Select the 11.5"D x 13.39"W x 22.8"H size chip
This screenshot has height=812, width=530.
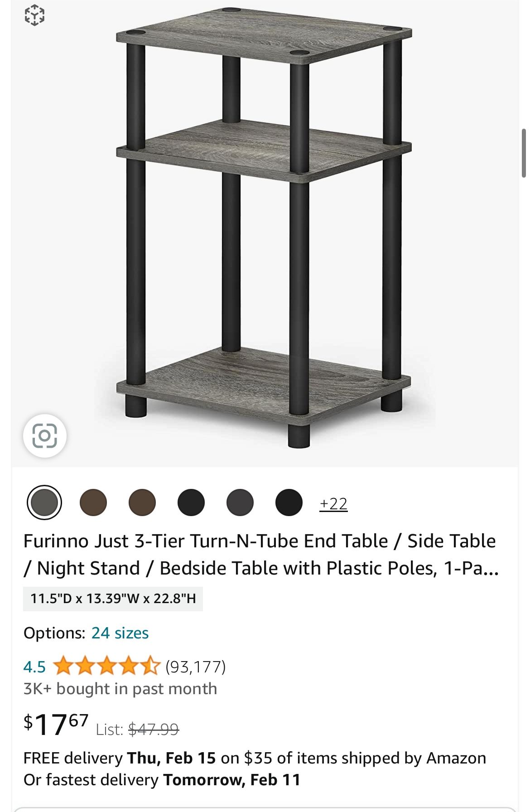113,599
